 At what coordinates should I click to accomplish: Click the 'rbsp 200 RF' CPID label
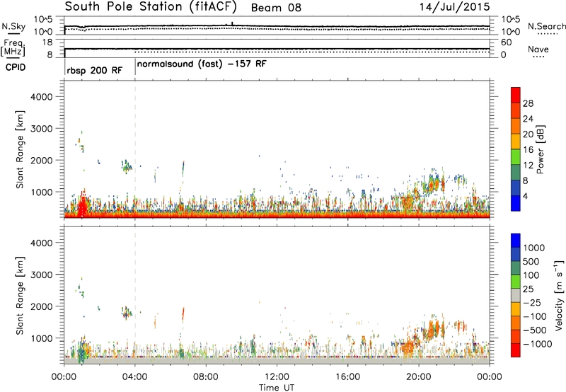pyautogui.click(x=95, y=70)
